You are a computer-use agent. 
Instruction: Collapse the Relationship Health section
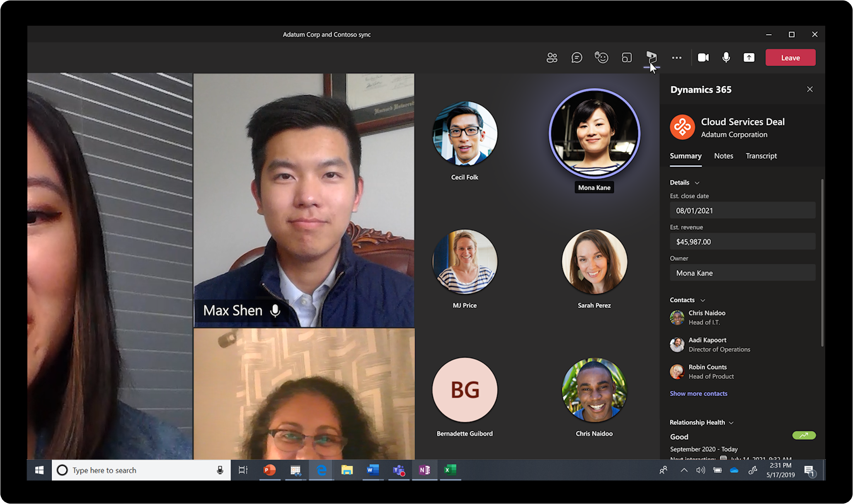732,422
